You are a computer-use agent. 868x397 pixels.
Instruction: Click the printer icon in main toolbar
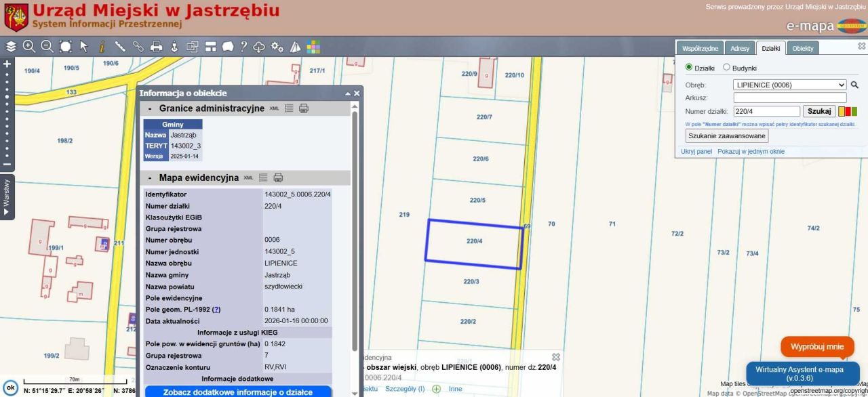157,47
